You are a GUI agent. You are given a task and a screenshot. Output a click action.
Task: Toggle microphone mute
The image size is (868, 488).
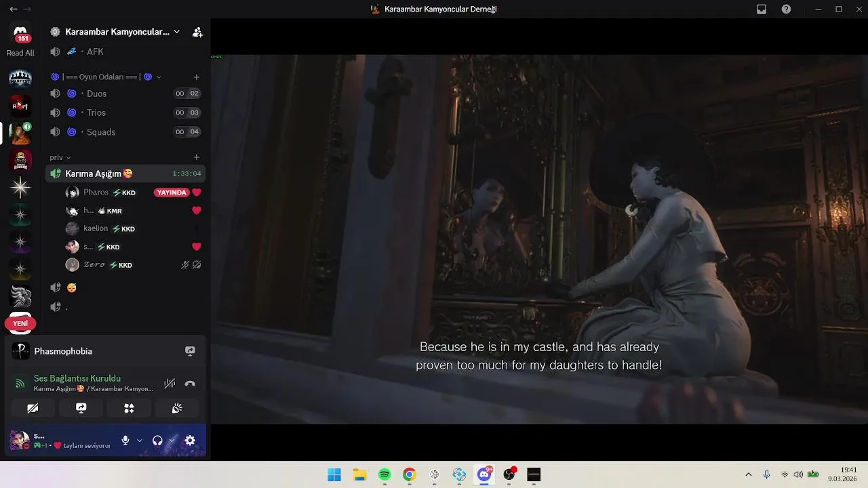[125, 441]
